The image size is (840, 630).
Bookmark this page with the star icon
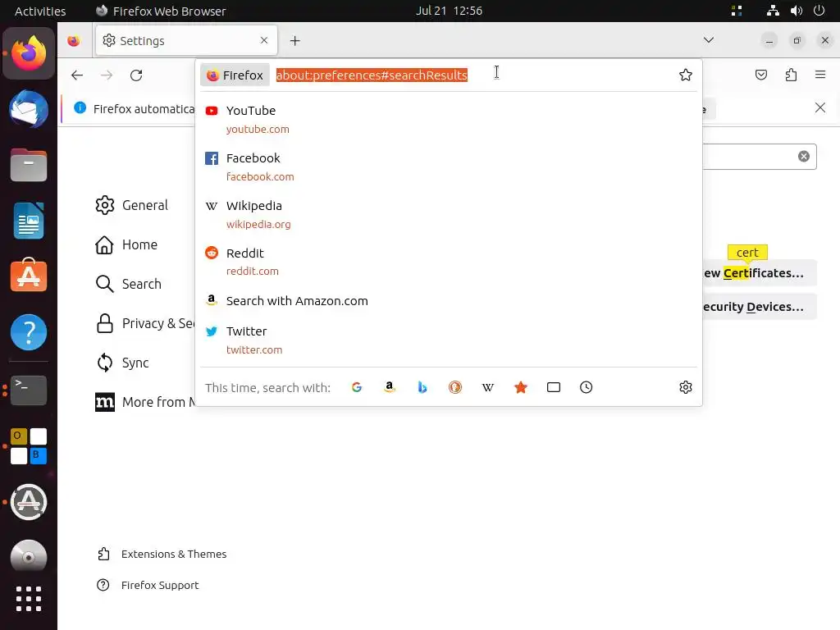click(686, 75)
